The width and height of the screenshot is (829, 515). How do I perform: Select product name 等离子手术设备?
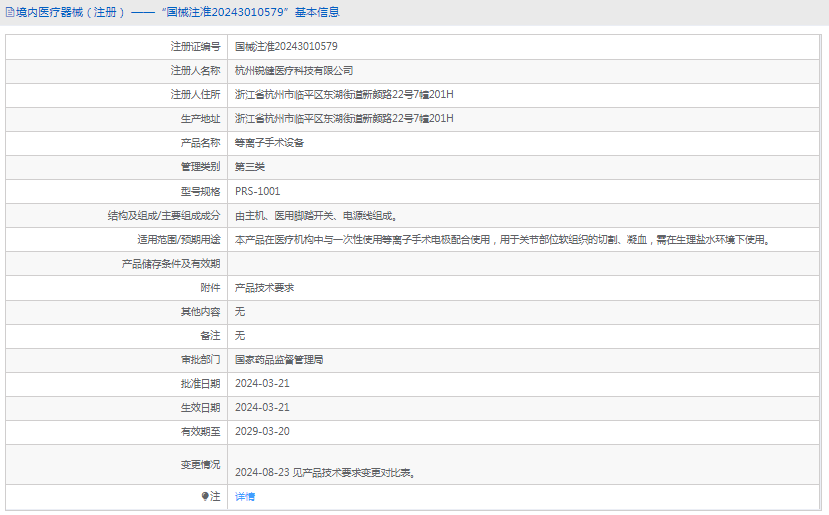click(x=269, y=143)
